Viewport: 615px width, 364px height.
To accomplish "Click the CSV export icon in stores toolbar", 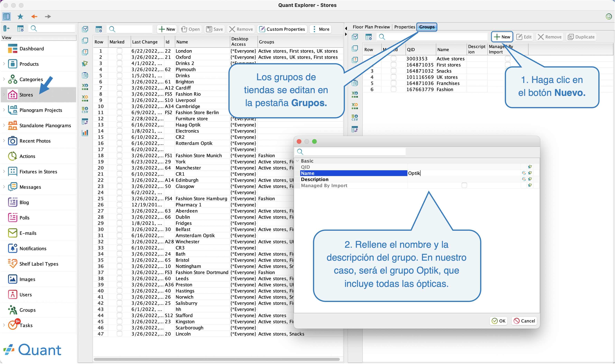I will point(85,110).
